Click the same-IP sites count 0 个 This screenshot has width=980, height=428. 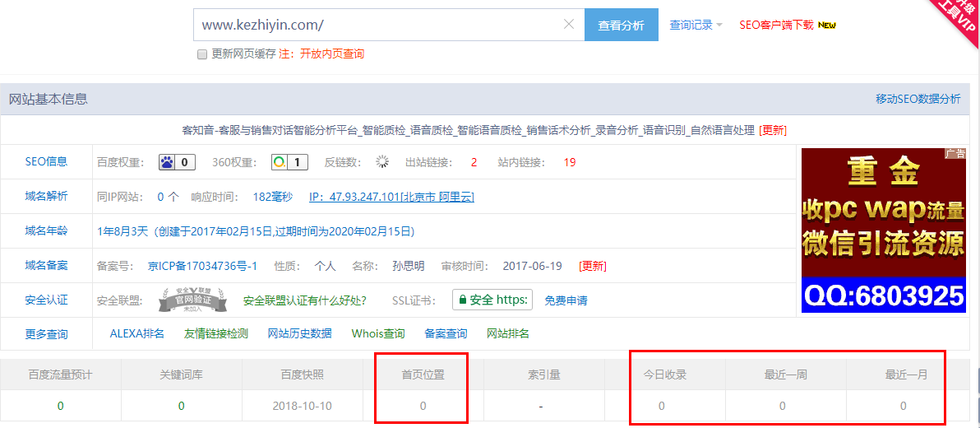tap(168, 197)
